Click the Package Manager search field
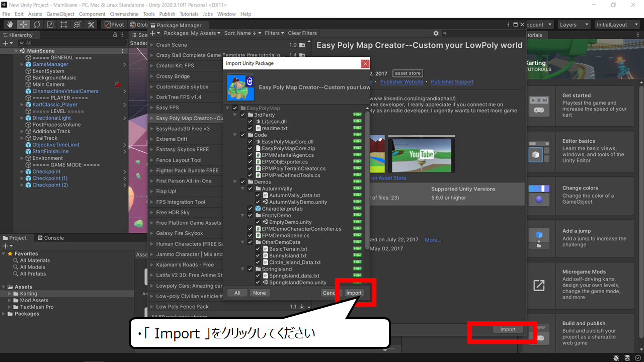The width and height of the screenshot is (644, 362). click(x=483, y=33)
